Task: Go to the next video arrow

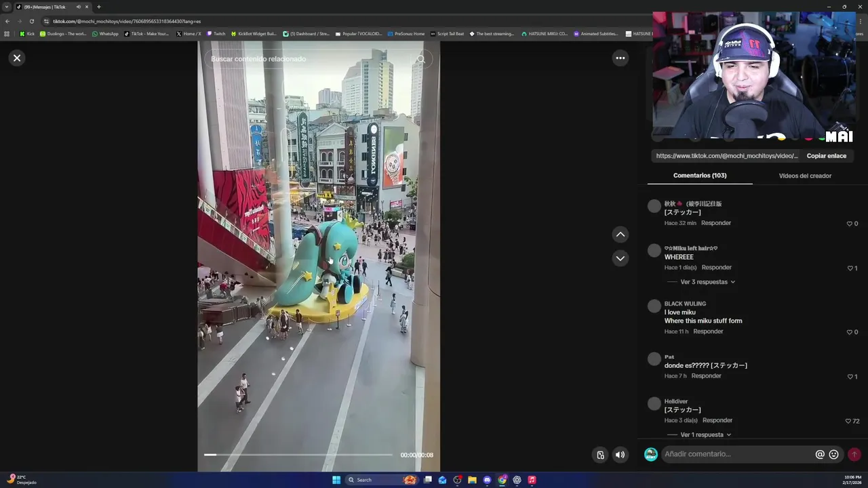Action: 620,258
